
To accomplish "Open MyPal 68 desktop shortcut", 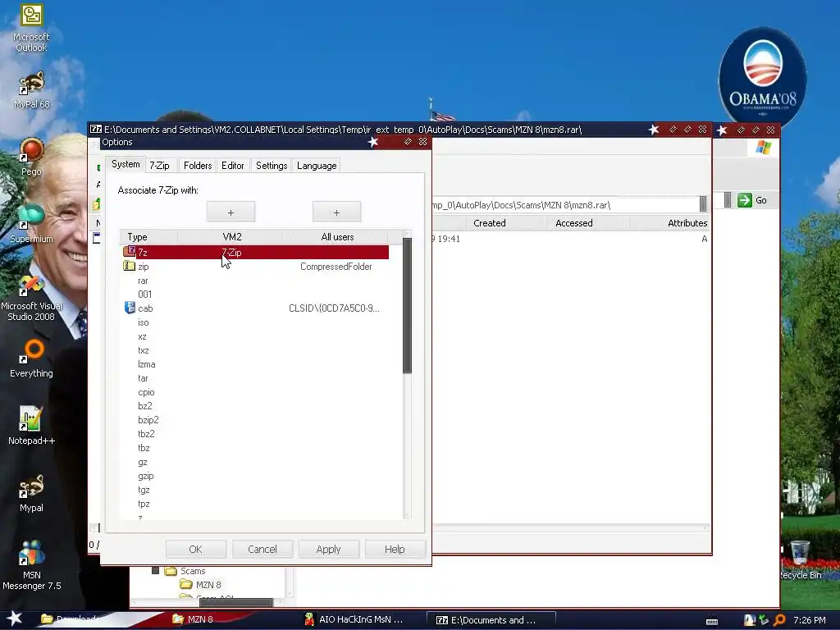I will pyautogui.click(x=31, y=89).
